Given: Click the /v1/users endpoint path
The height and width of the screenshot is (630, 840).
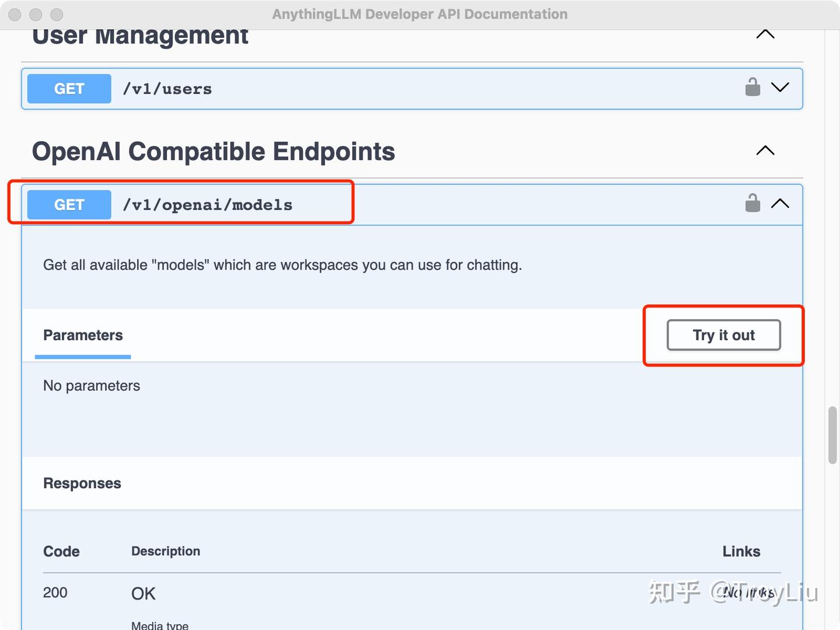Looking at the screenshot, I should tap(167, 89).
